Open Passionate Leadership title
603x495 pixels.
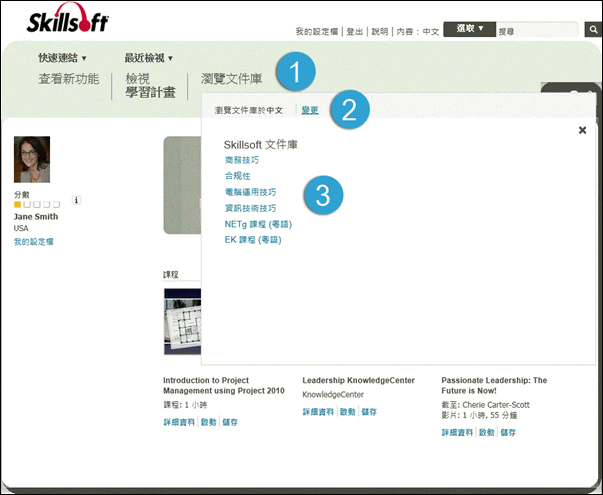coord(494,385)
